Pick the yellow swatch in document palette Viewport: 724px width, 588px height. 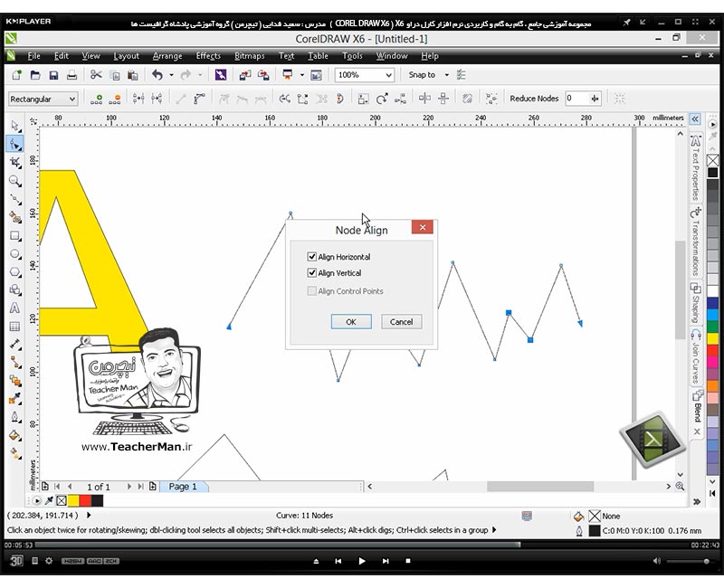[73, 500]
